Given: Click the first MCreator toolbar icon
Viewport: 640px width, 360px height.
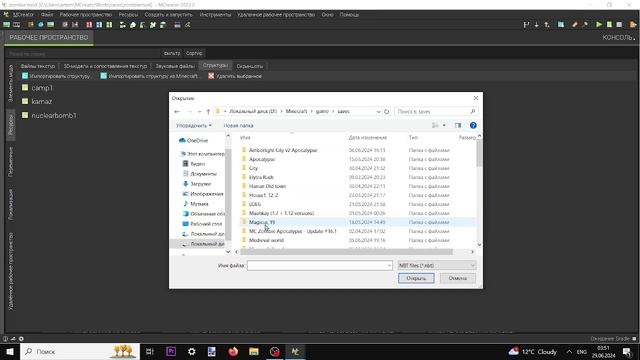Looking at the screenshot, I should click(7, 25).
